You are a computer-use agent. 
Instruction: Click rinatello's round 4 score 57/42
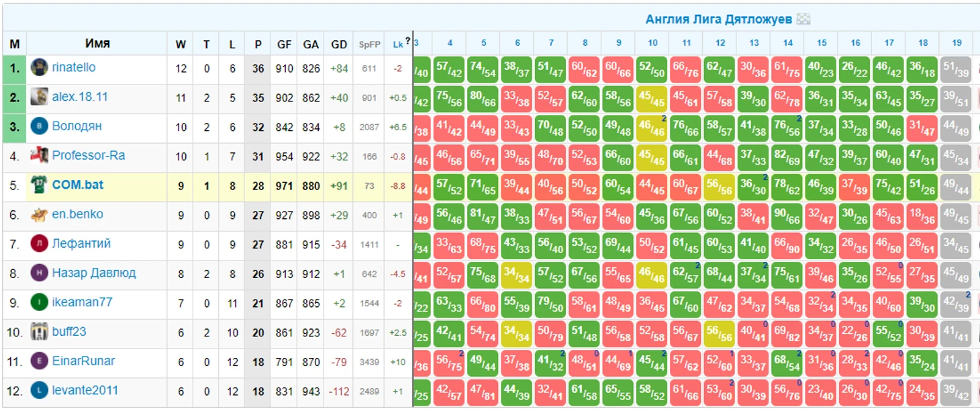(x=450, y=70)
